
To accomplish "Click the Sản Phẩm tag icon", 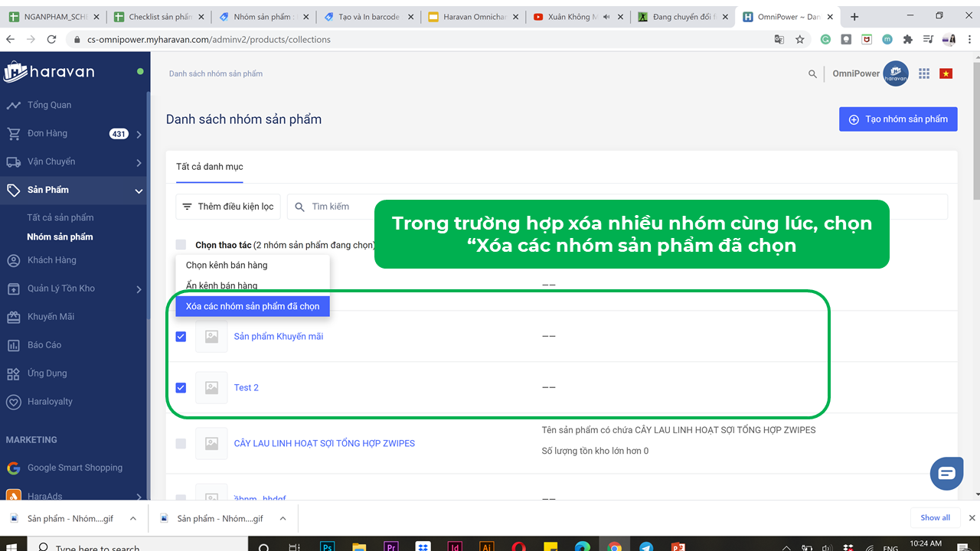I will click(13, 190).
